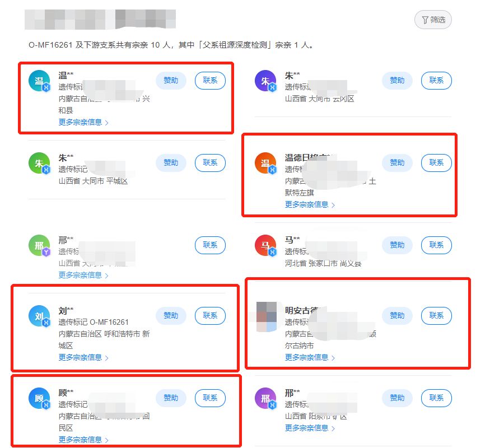Open pixelated profile photo of 明安古德

click(x=266, y=317)
